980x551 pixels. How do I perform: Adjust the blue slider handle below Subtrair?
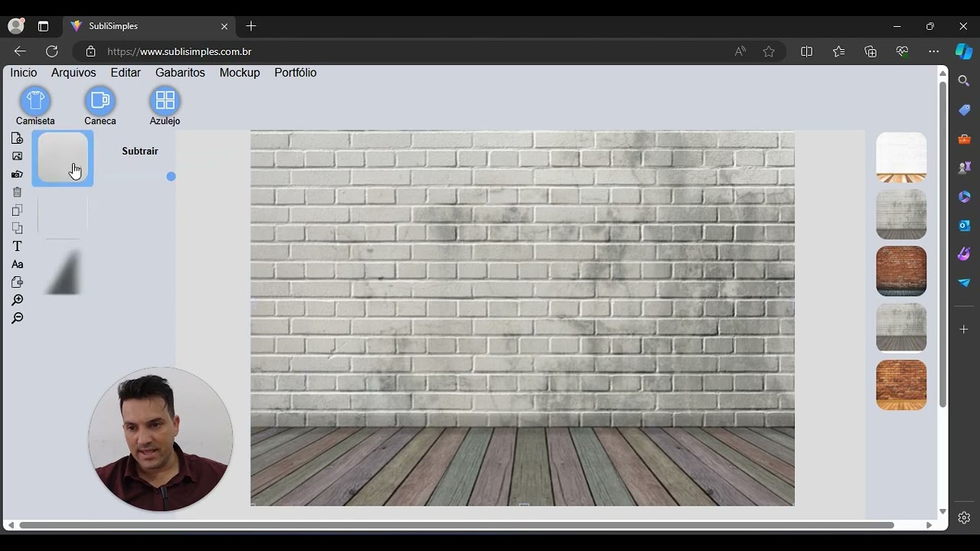pyautogui.click(x=171, y=177)
